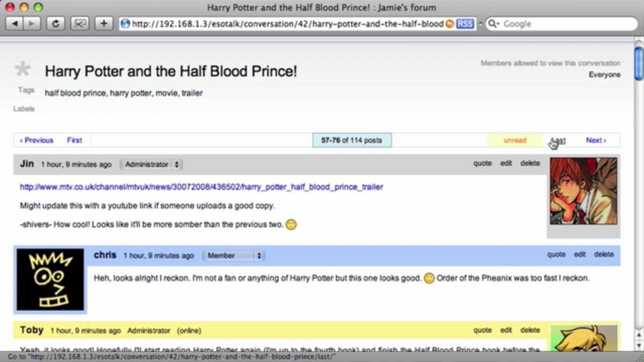Open Jin's Administrator role dropdown

(x=151, y=164)
